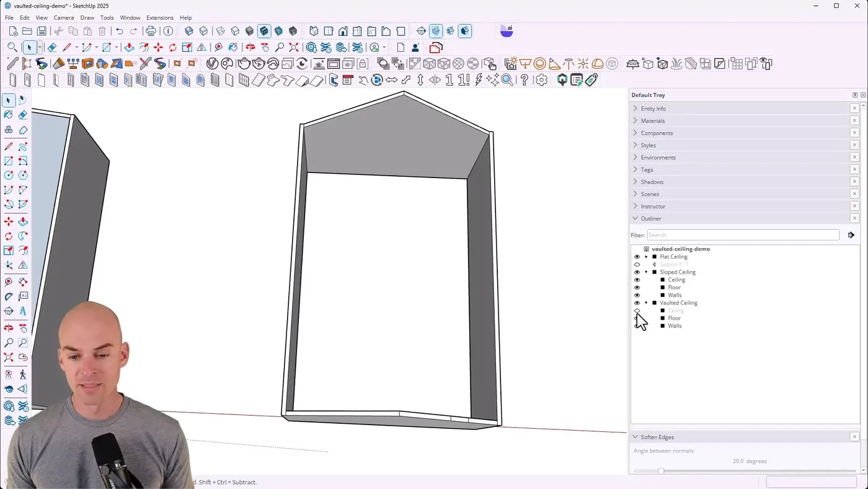
Task: Click the Outliner details arrow icon
Action: click(851, 235)
